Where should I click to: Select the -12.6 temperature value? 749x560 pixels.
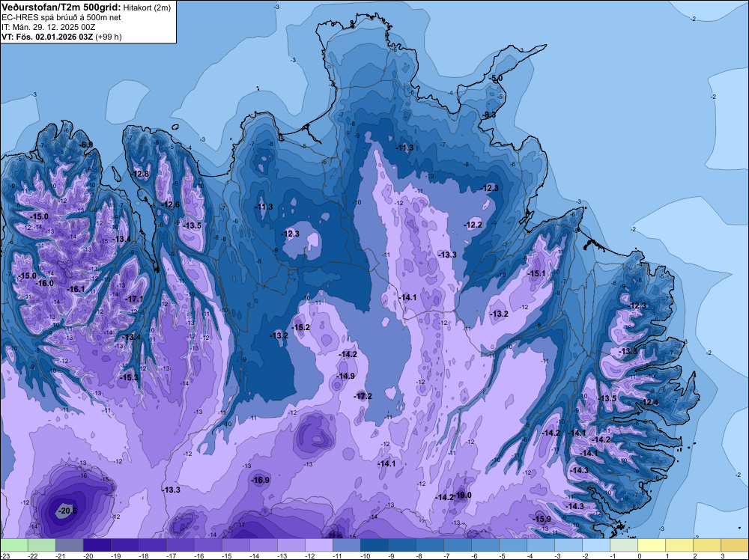click(x=171, y=205)
